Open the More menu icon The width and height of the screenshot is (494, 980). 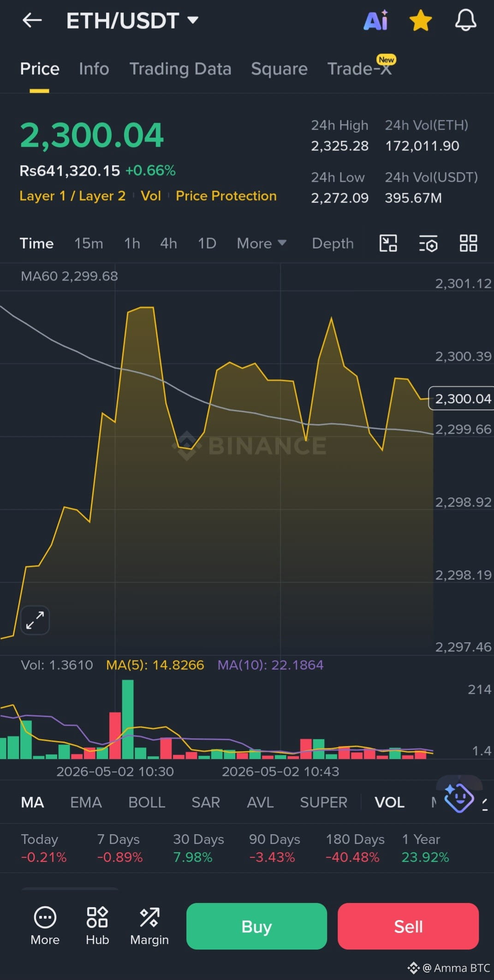point(45,926)
